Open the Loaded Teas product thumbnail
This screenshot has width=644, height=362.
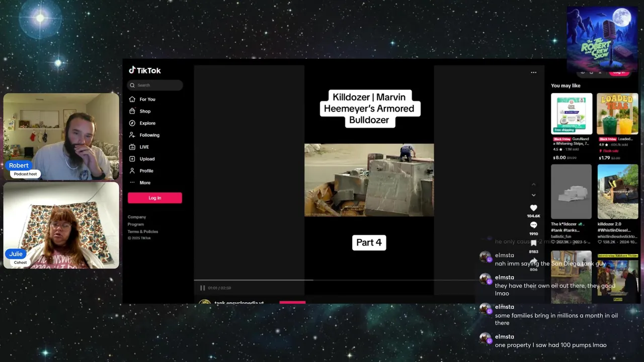pyautogui.click(x=617, y=114)
